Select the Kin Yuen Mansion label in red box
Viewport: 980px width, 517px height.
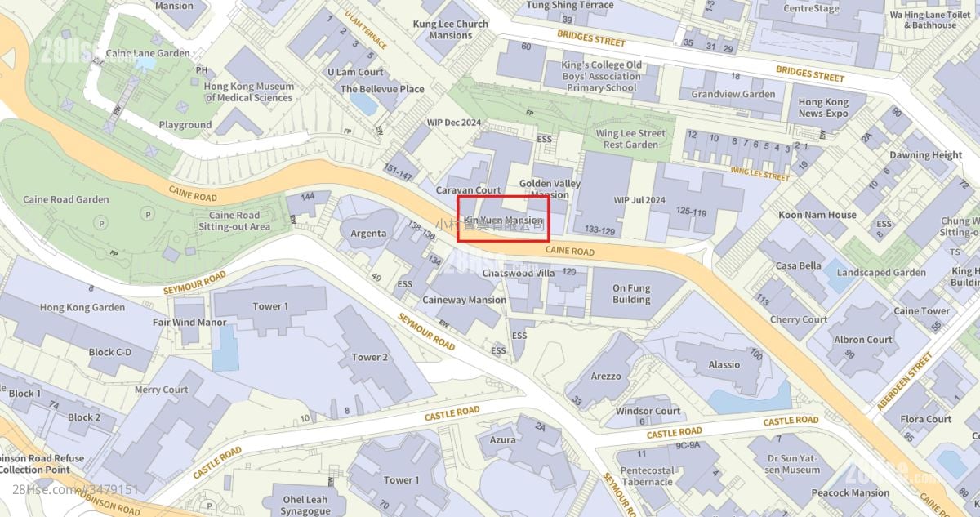[503, 221]
